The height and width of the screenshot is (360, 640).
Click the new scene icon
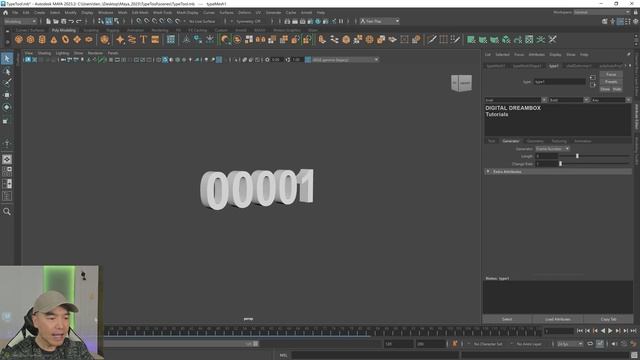[48, 21]
